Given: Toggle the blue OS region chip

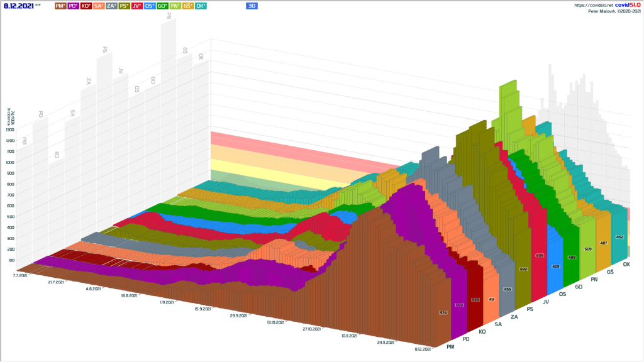Looking at the screenshot, I should (x=150, y=6).
